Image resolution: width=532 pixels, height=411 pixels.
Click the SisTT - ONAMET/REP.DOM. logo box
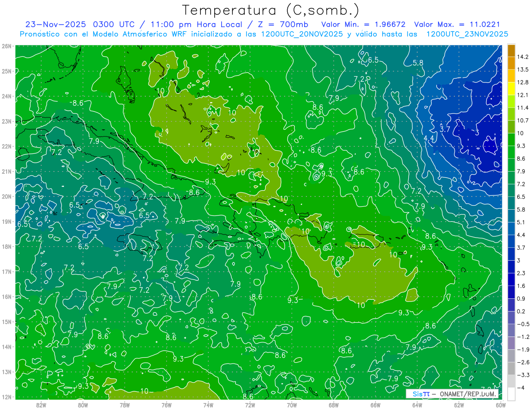click(x=453, y=394)
